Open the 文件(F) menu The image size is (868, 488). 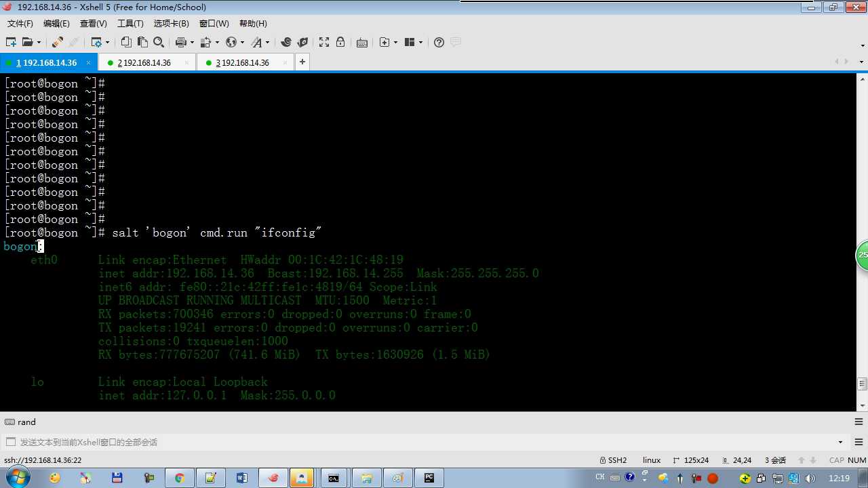tap(20, 24)
